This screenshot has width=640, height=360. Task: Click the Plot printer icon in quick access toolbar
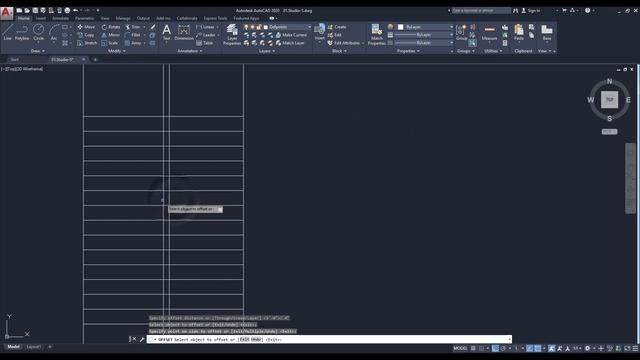click(x=67, y=10)
